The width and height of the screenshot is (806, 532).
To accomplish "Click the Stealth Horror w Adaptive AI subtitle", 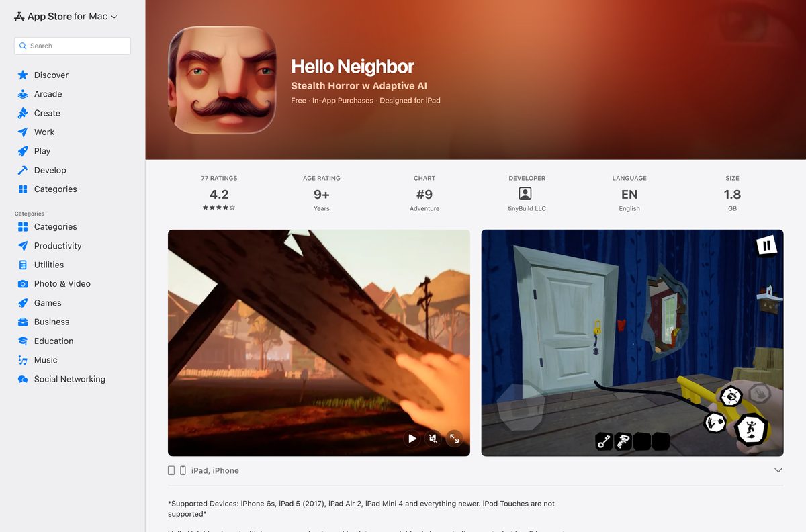I will click(x=359, y=86).
